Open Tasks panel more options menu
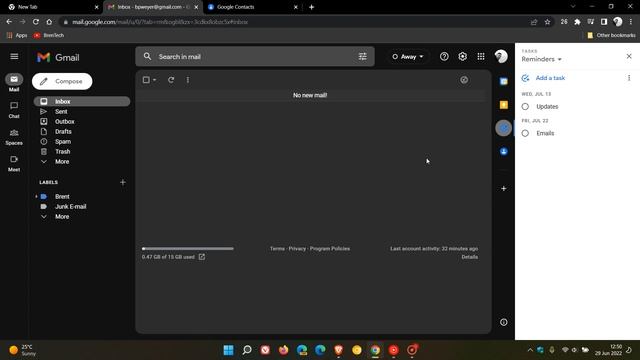640x360 pixels. 629,78
